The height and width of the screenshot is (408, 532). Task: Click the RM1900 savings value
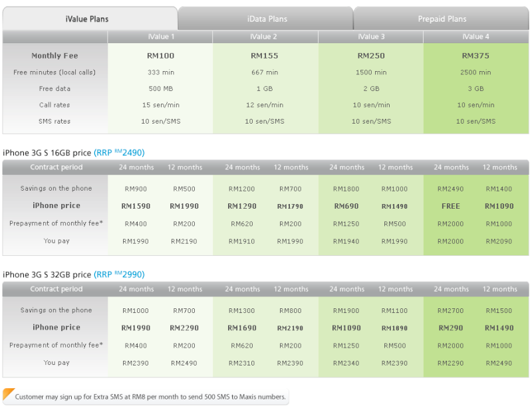(x=346, y=311)
